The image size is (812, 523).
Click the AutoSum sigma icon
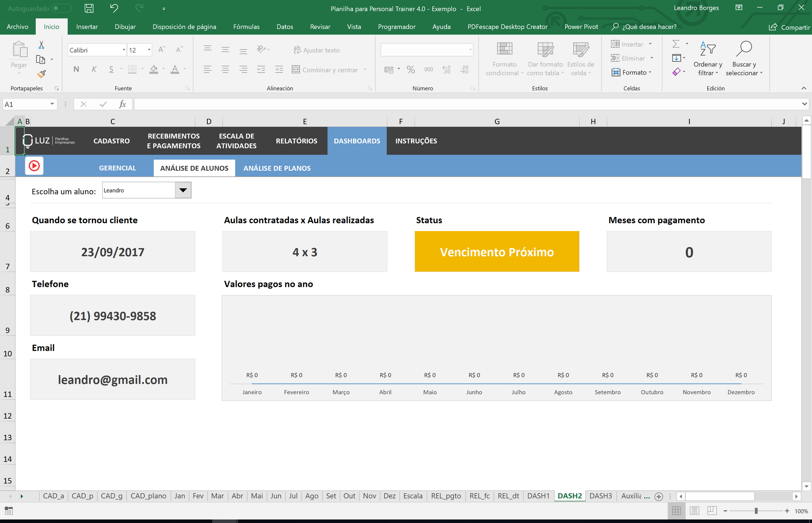pyautogui.click(x=676, y=44)
